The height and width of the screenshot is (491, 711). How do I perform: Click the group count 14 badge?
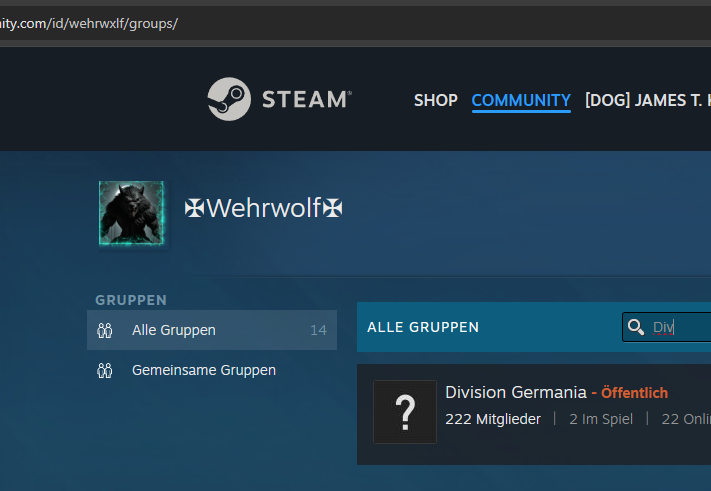(x=318, y=330)
